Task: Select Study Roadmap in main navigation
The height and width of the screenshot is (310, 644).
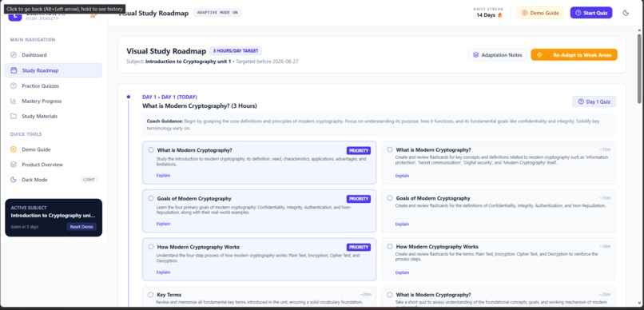Action: [54, 70]
